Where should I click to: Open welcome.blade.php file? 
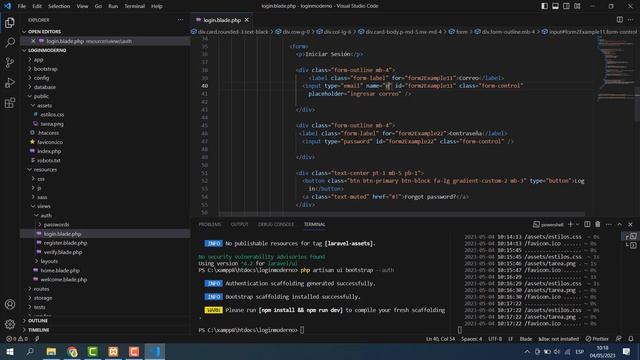click(64, 280)
